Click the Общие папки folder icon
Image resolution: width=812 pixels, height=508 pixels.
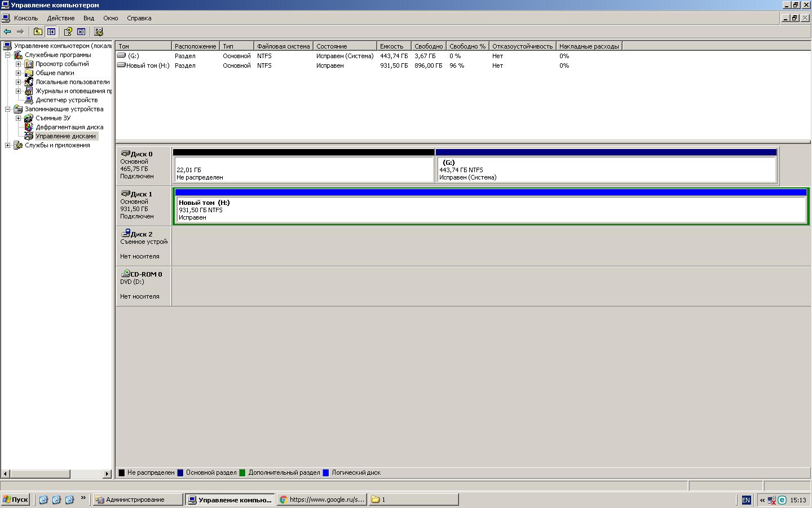click(29, 73)
